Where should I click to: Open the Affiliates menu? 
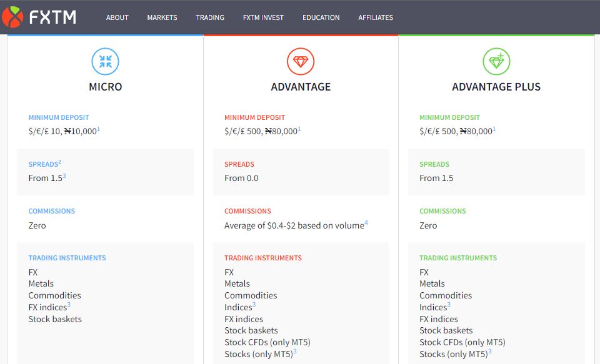(376, 17)
